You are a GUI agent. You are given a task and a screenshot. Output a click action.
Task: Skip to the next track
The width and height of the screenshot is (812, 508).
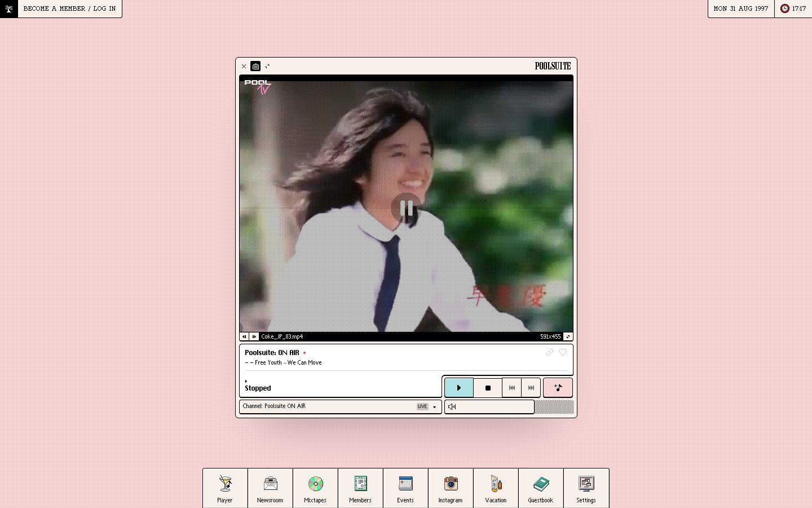[531, 388]
